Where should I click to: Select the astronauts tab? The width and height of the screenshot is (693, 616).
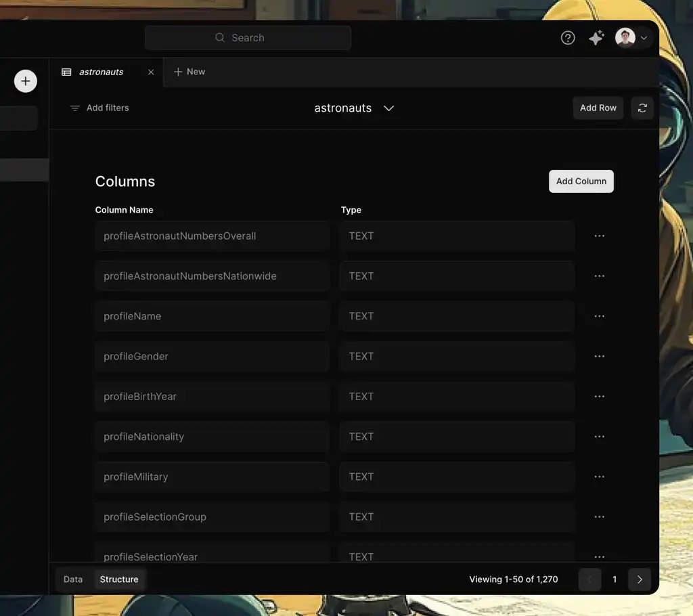101,72
